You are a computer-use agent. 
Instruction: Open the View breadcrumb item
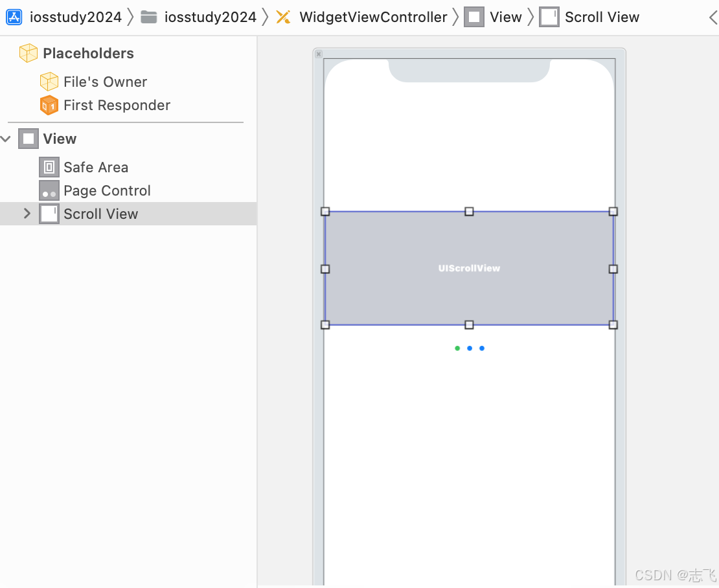506,17
